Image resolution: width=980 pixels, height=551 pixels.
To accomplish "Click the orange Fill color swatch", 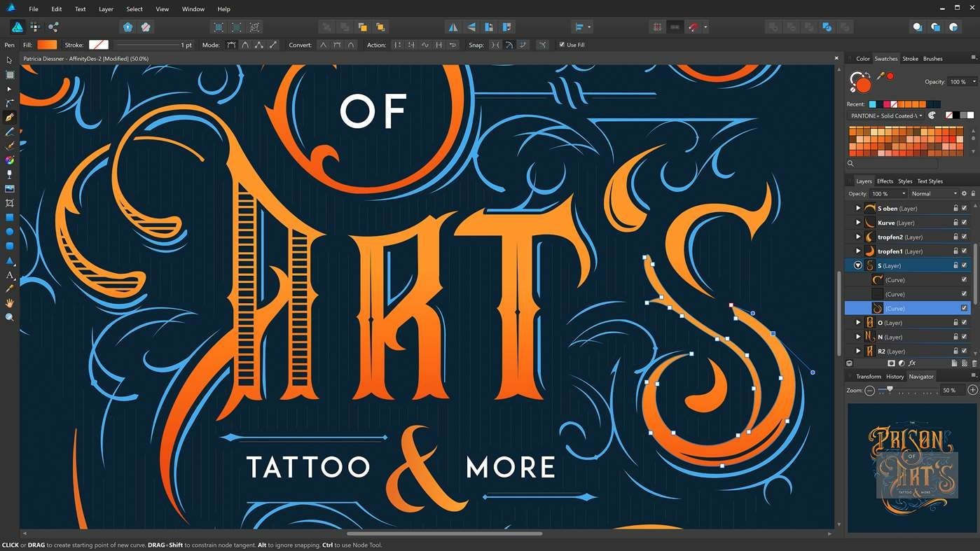I will coord(47,45).
